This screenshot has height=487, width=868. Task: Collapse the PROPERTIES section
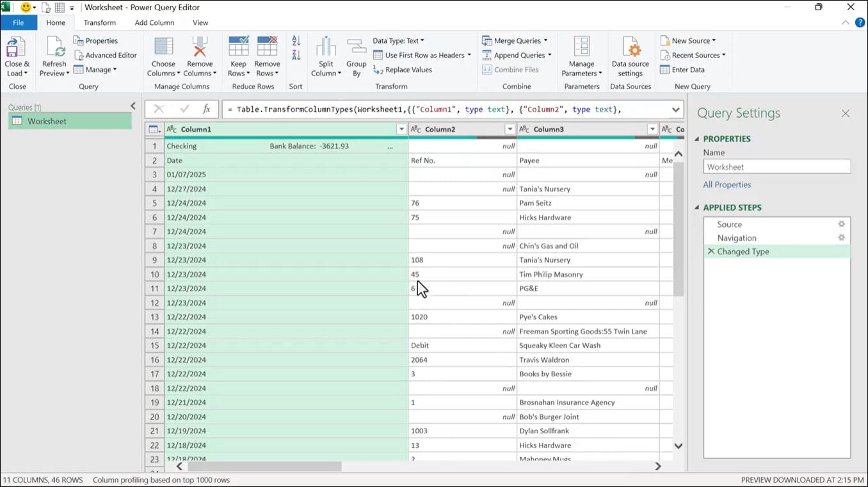[698, 139]
